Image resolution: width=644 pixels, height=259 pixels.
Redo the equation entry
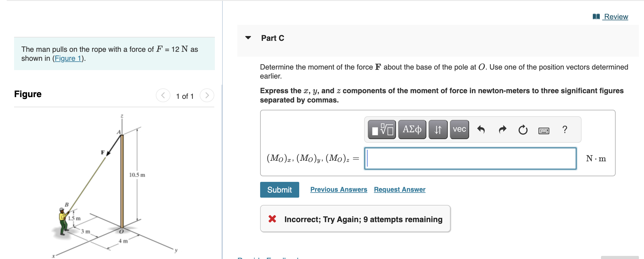coord(502,129)
